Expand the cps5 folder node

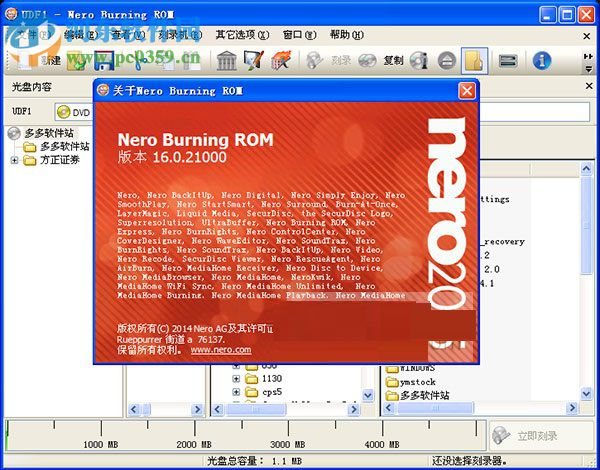coord(236,392)
